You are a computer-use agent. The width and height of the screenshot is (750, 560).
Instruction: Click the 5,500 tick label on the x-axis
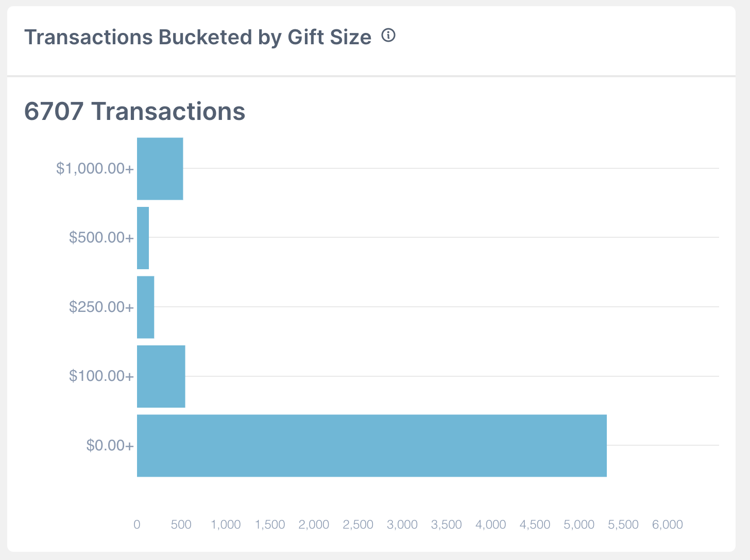(x=623, y=524)
